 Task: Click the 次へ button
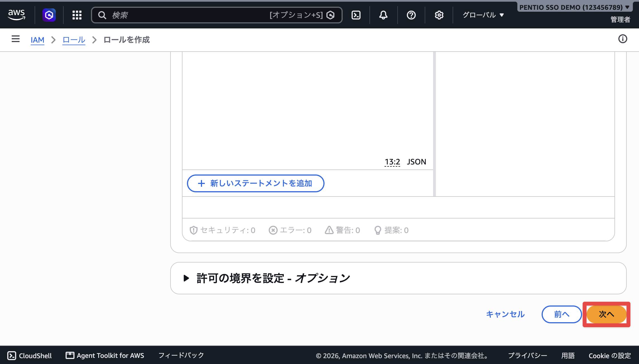(606, 314)
